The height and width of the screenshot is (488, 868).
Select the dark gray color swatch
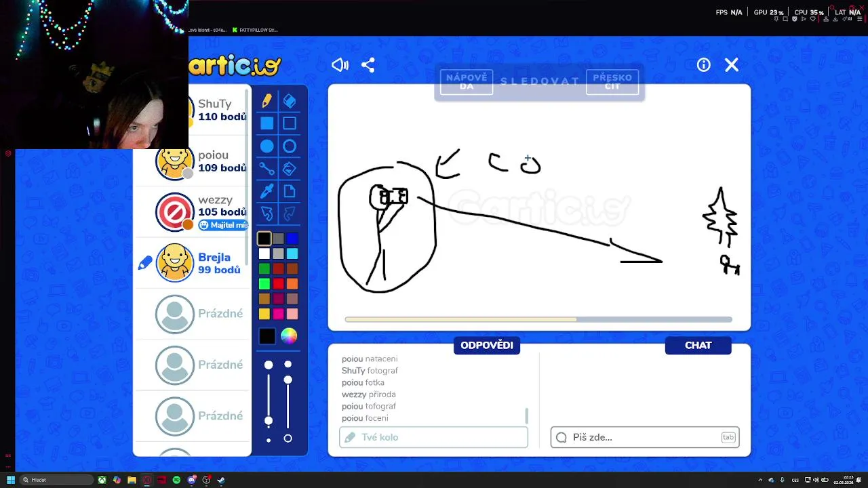coord(278,239)
